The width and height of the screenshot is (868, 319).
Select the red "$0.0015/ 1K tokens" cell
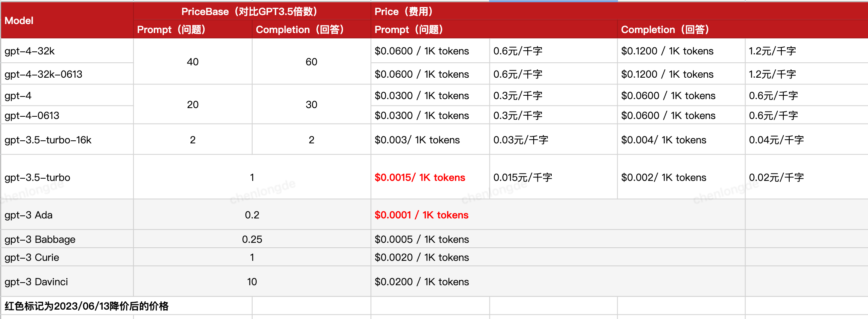point(420,178)
